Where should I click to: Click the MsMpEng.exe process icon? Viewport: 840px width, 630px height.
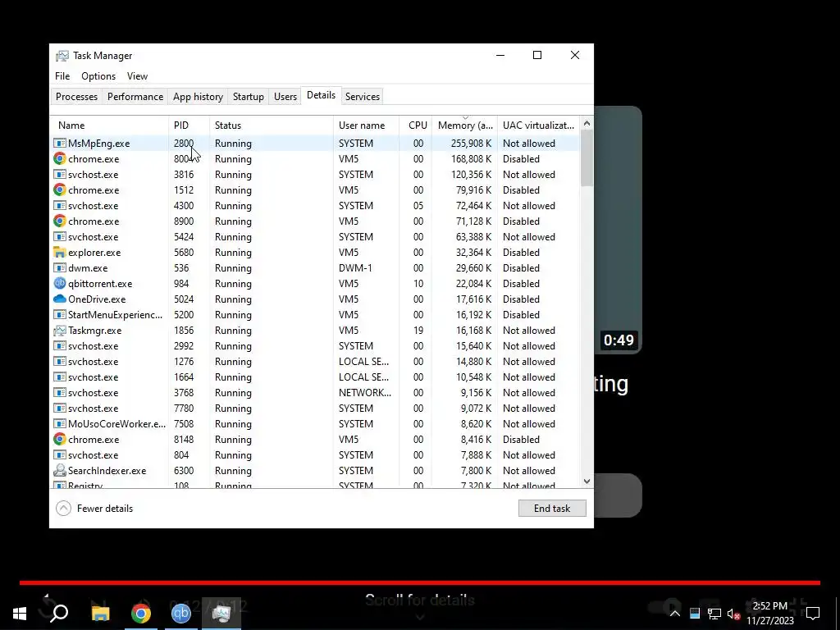[x=59, y=143]
